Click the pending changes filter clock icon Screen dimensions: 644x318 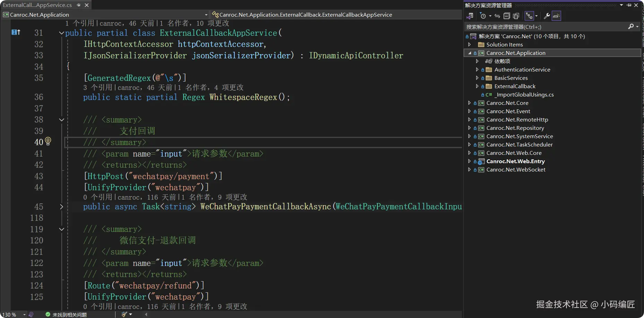click(483, 16)
